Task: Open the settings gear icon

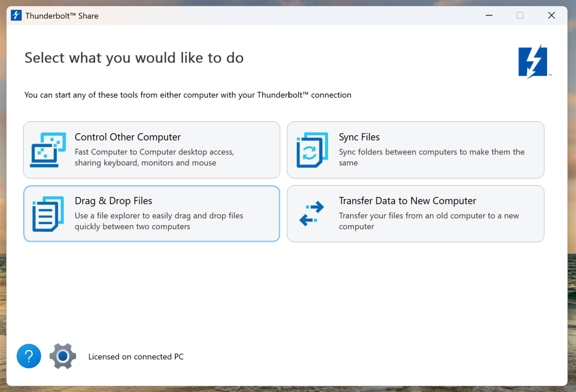Action: click(62, 356)
